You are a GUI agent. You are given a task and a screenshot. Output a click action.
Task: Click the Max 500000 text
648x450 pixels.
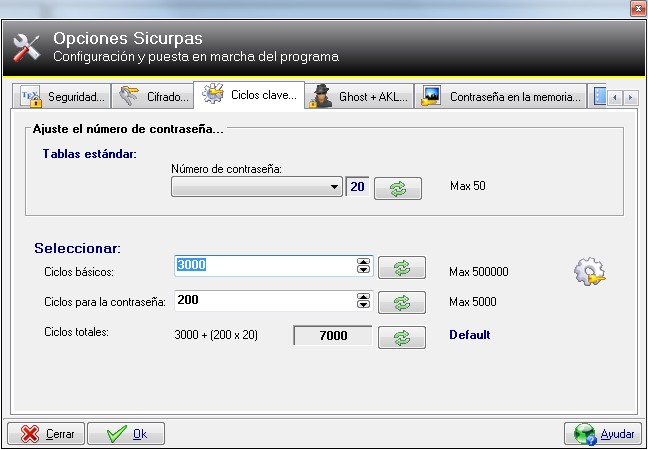[x=479, y=272]
